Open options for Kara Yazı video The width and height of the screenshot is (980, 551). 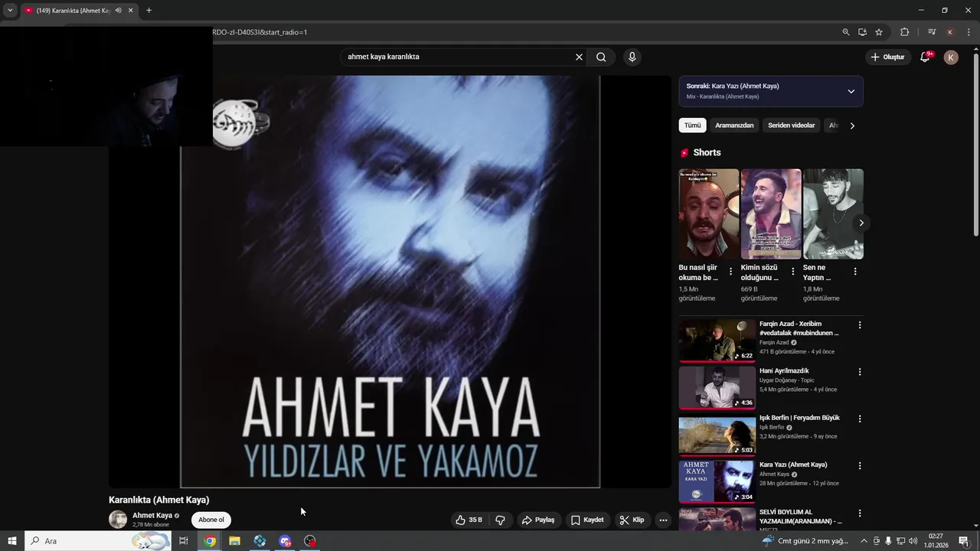click(x=860, y=465)
